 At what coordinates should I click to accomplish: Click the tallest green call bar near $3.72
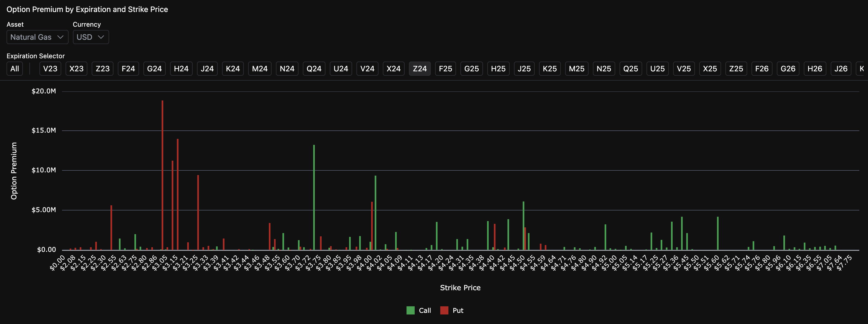(x=314, y=198)
